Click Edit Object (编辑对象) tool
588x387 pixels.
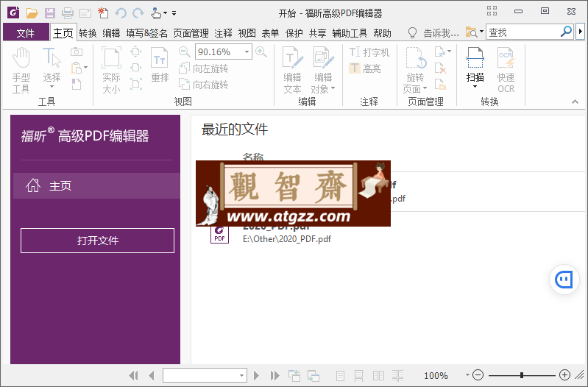point(323,70)
